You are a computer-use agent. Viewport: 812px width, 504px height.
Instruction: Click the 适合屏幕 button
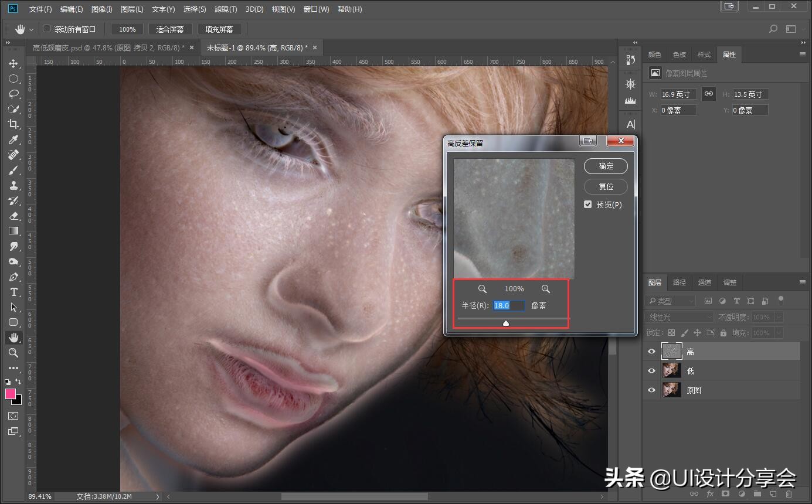[x=170, y=29]
